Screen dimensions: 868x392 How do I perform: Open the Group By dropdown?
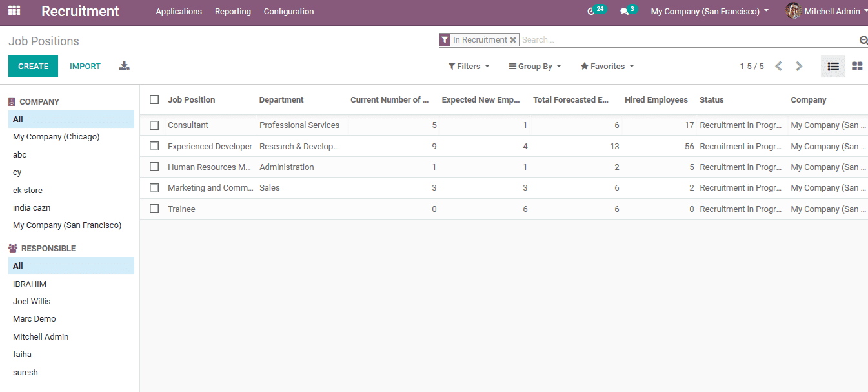click(x=535, y=67)
